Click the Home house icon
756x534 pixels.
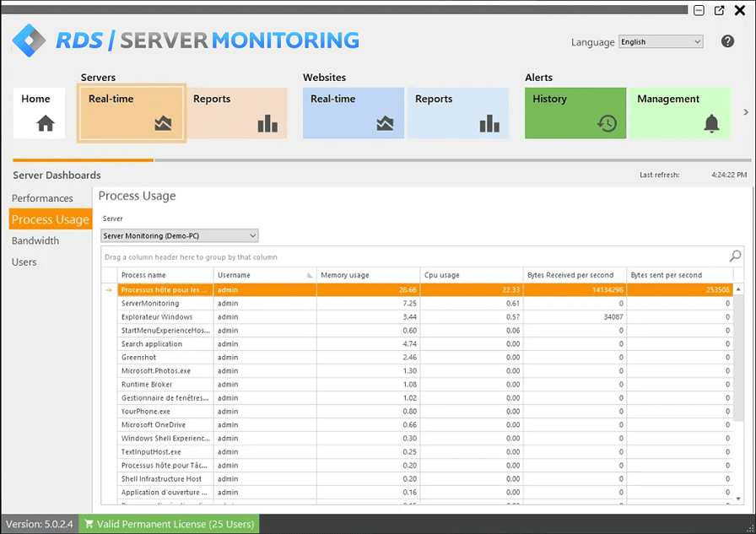tap(46, 124)
